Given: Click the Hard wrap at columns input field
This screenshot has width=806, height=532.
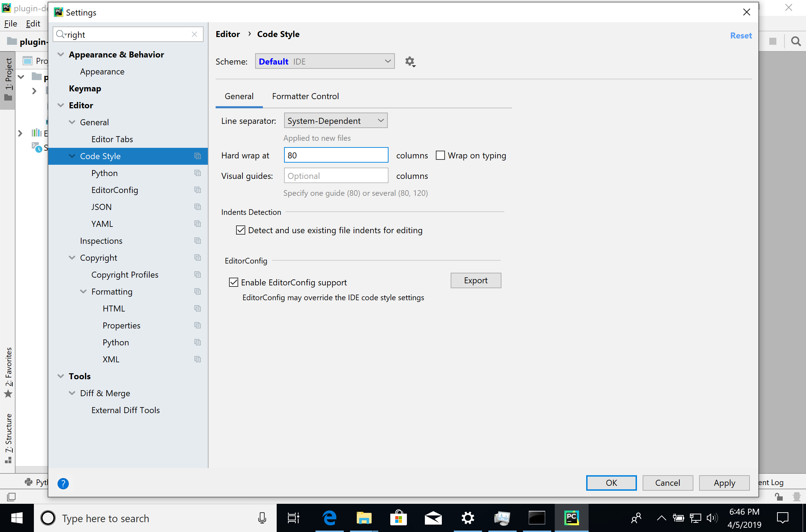Looking at the screenshot, I should [x=335, y=155].
